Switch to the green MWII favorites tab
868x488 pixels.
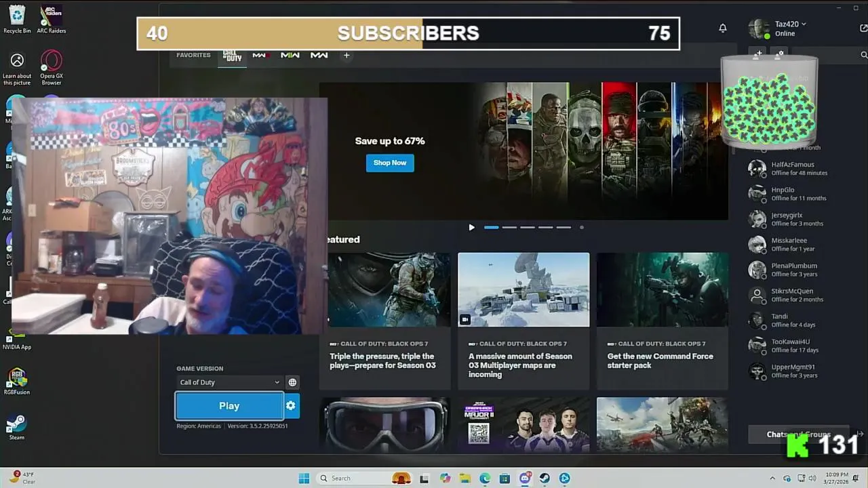tap(290, 56)
